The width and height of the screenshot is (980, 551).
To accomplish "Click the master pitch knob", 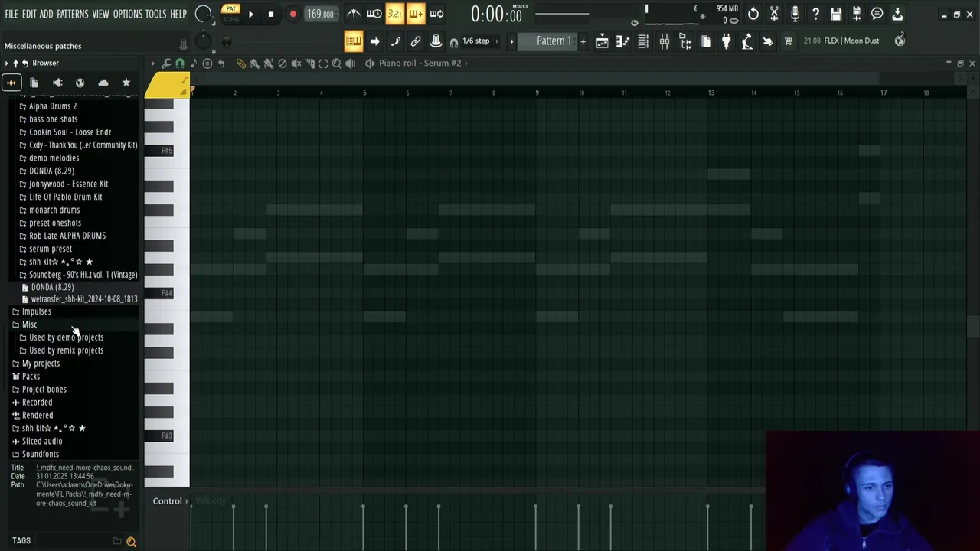I will click(x=203, y=41).
